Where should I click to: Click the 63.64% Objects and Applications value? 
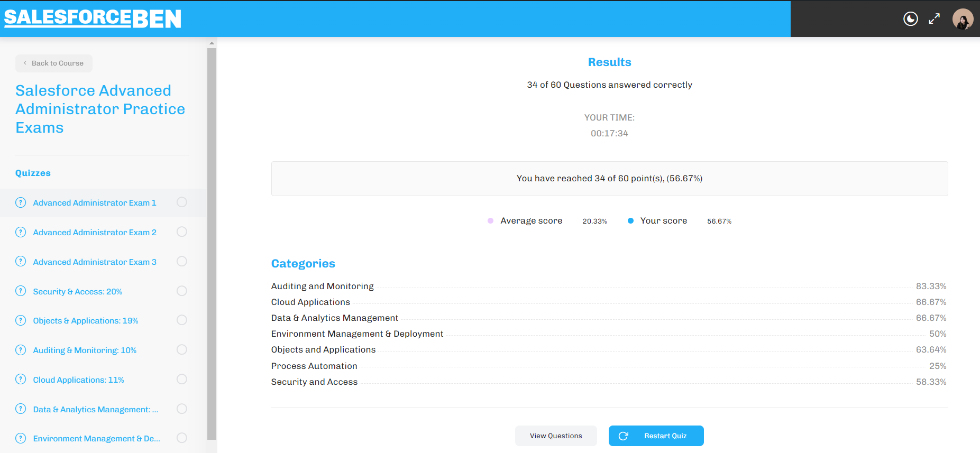pyautogui.click(x=931, y=349)
